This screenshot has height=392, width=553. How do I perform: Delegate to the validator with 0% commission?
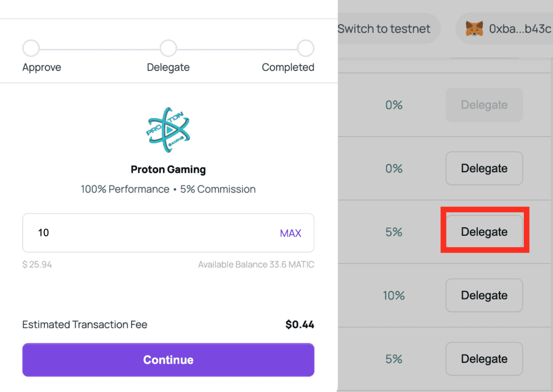(x=484, y=168)
